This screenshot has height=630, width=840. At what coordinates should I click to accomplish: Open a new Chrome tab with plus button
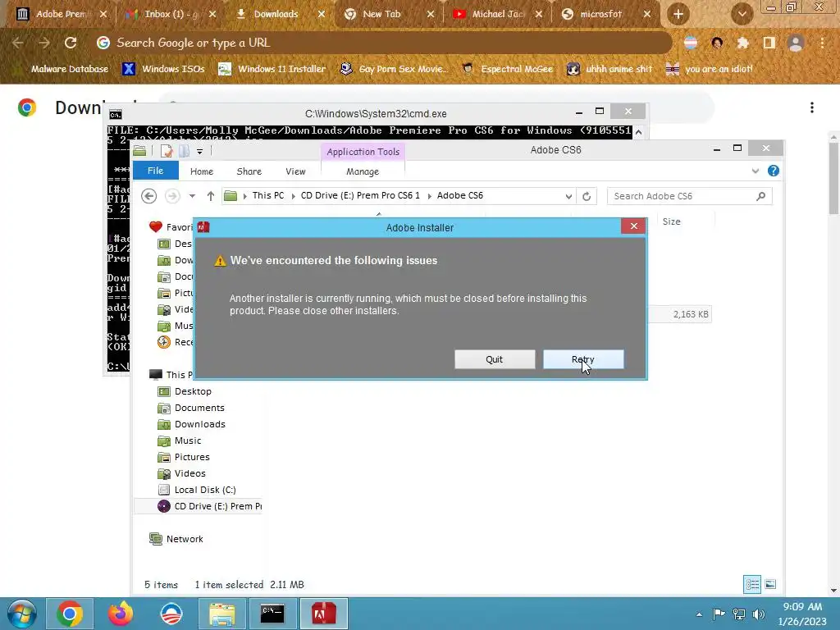[x=678, y=15]
